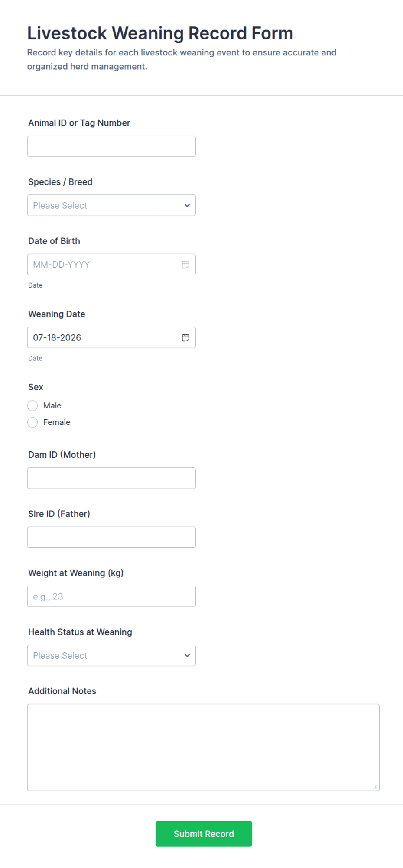Click the Date of Birth MM-DD-YYYY field
Image resolution: width=403 pixels, height=868 pixels.
[111, 265]
